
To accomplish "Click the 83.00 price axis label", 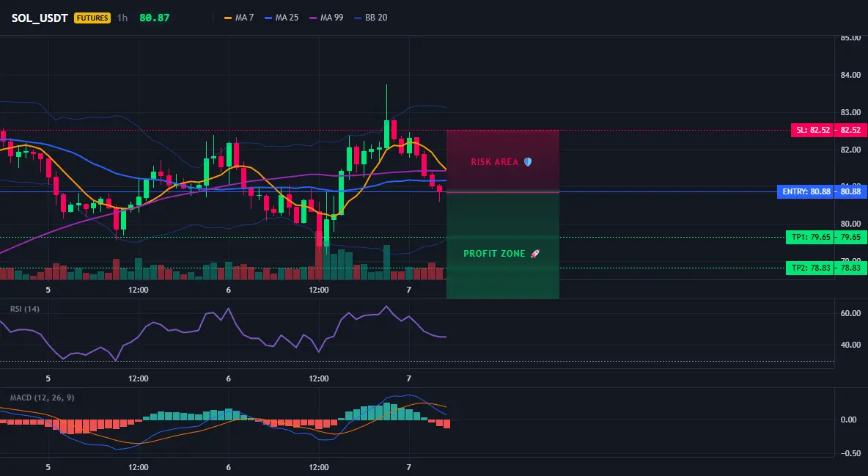I will point(850,112).
